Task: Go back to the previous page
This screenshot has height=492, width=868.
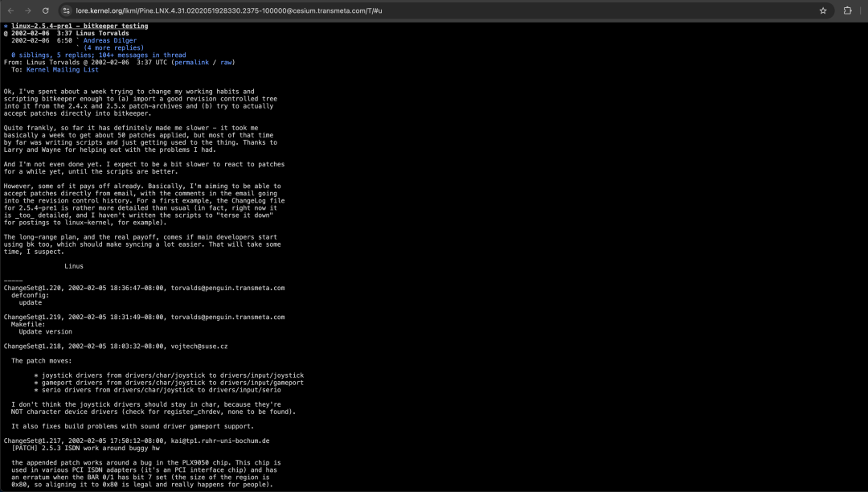Action: 10,10
